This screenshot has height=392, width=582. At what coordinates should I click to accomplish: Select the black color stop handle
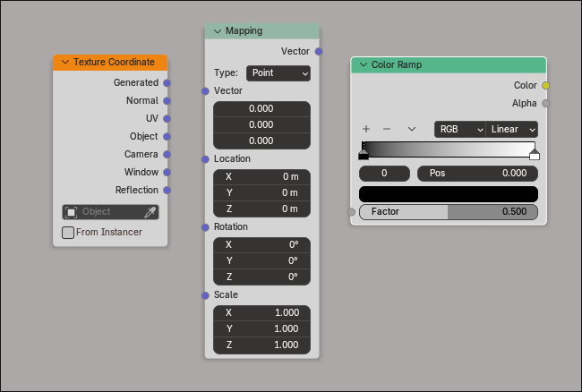364,155
